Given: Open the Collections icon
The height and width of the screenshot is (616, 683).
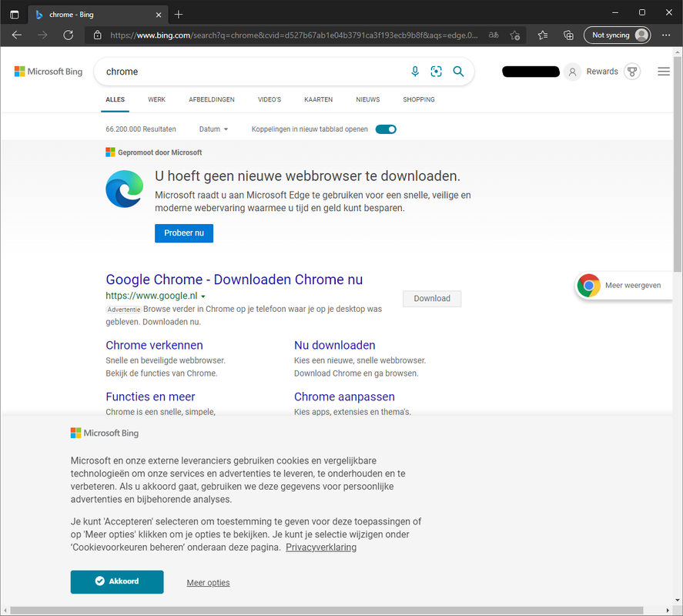Looking at the screenshot, I should point(568,35).
